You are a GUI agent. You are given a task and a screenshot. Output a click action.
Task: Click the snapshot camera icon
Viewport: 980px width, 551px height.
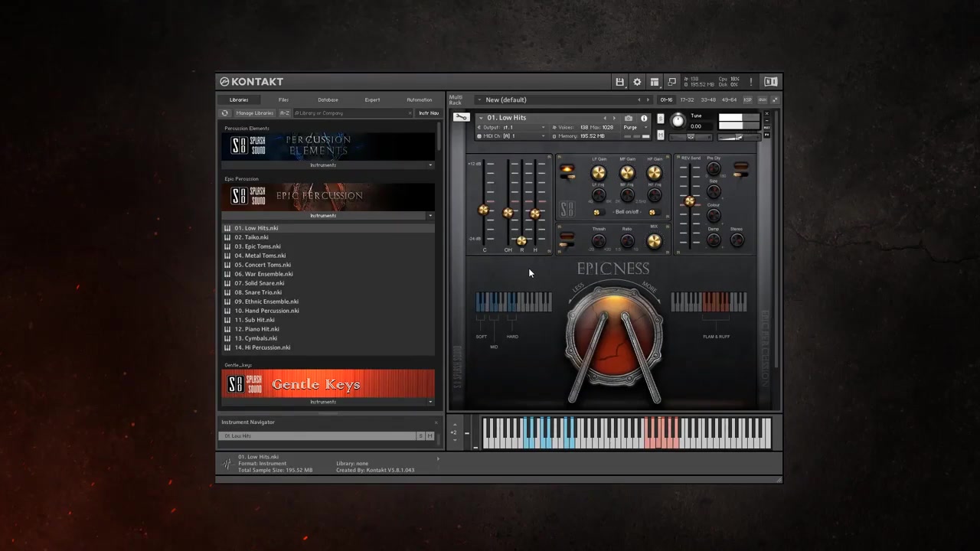(629, 119)
